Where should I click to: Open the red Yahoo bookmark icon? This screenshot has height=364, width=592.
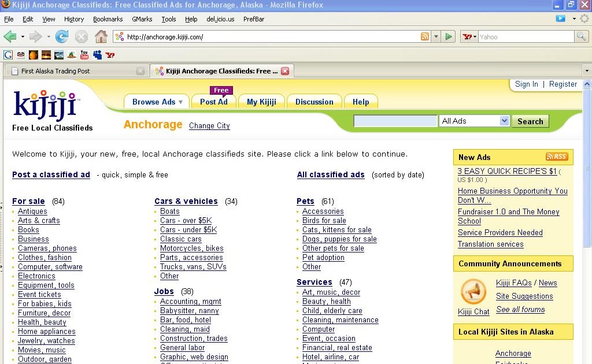click(110, 55)
